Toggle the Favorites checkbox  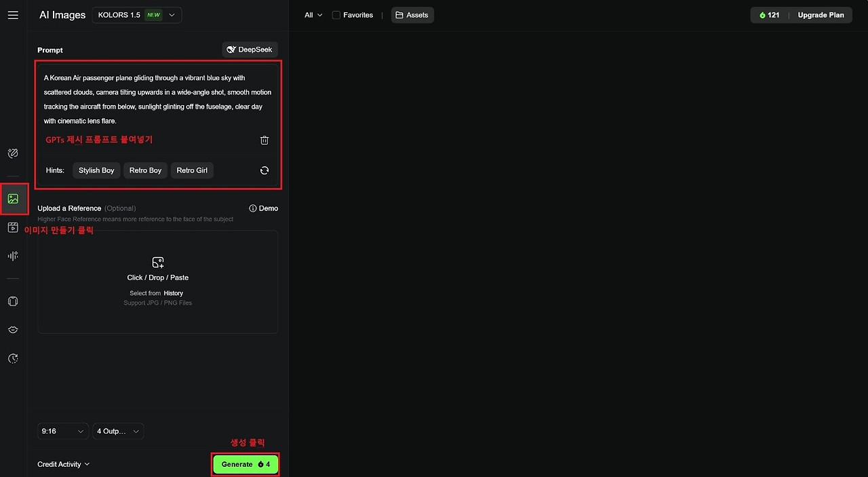coord(336,15)
